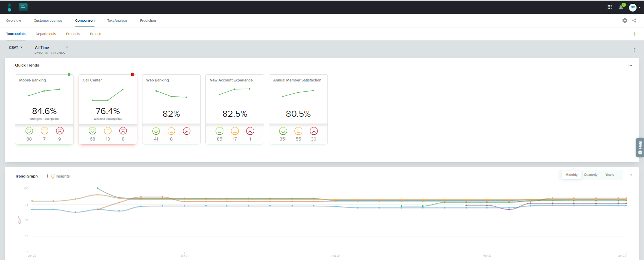The height and width of the screenshot is (260, 644).
Task: Open BC user profile dropdown
Action: 634,7
